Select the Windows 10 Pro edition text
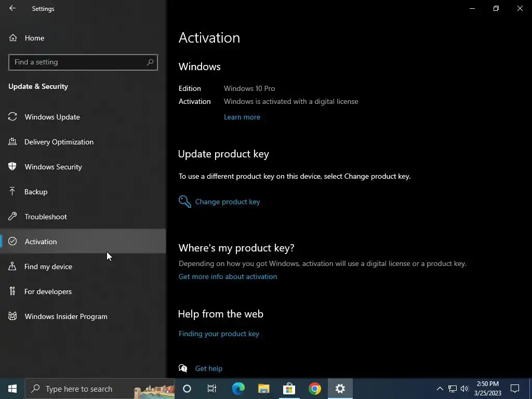Screen dimensions: 532x399 (249, 88)
